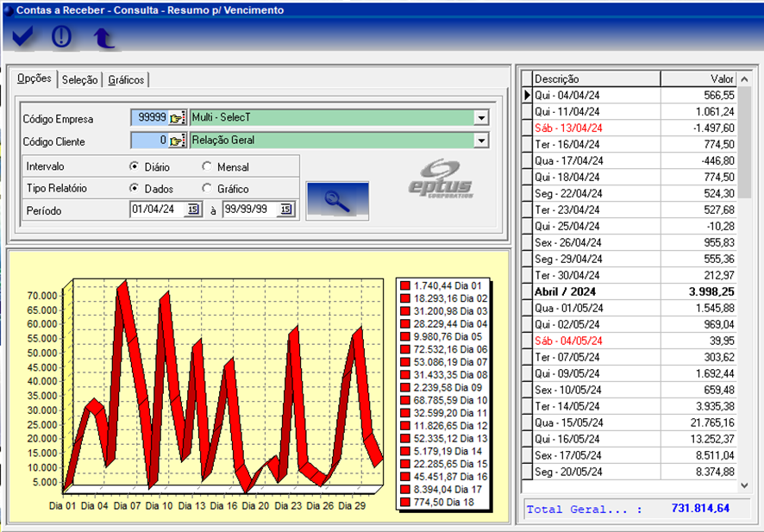Select the Mensal interval radio button

click(x=207, y=166)
